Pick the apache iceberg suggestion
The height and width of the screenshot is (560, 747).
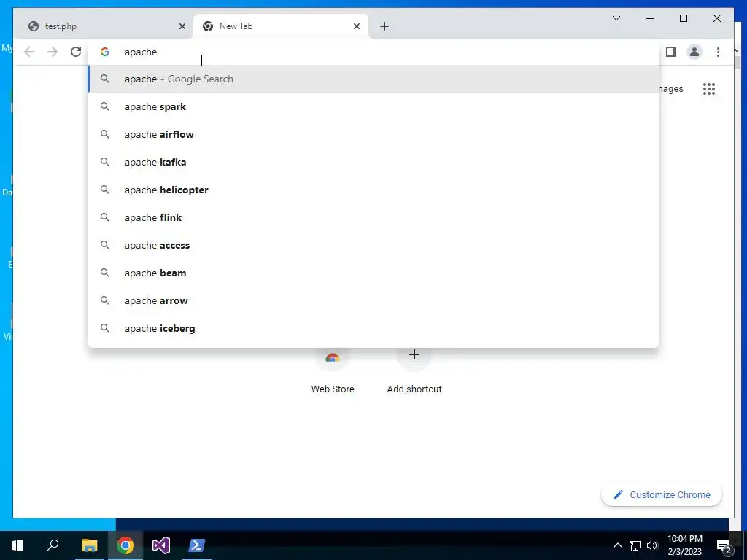[373, 328]
